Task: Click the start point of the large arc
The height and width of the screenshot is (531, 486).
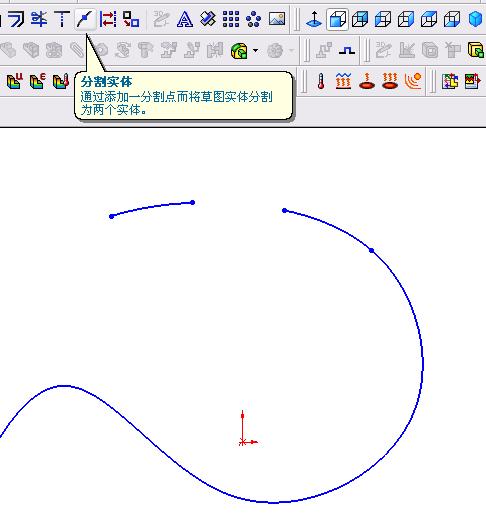Action: 284,211
